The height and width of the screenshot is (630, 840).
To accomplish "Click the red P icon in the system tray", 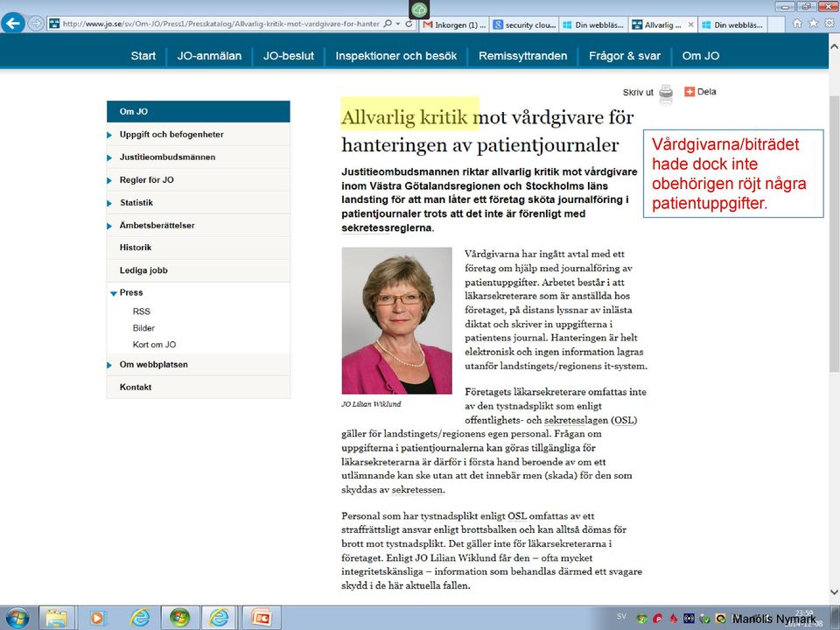I will (x=657, y=619).
